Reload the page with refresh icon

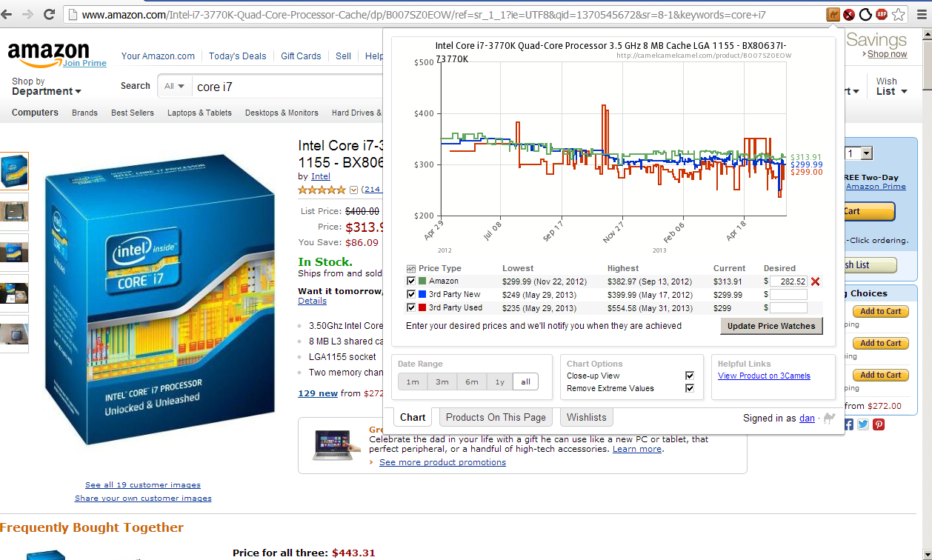tap(50, 14)
